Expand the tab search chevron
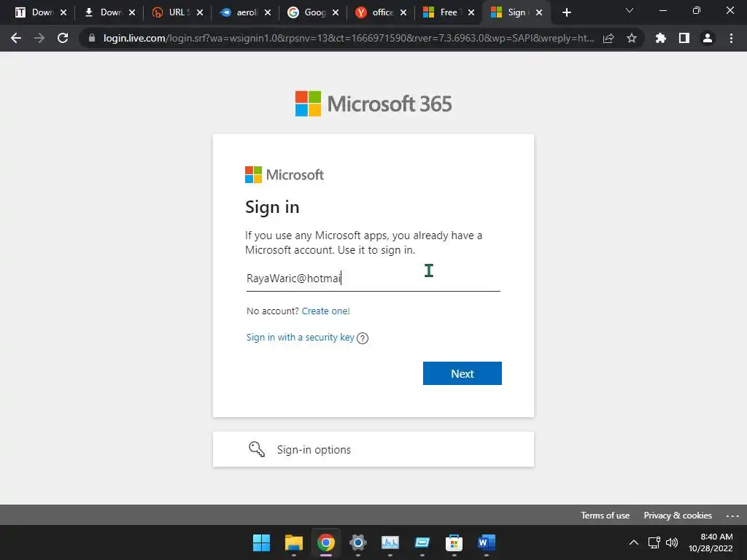Viewport: 747px width, 560px height. tap(630, 10)
